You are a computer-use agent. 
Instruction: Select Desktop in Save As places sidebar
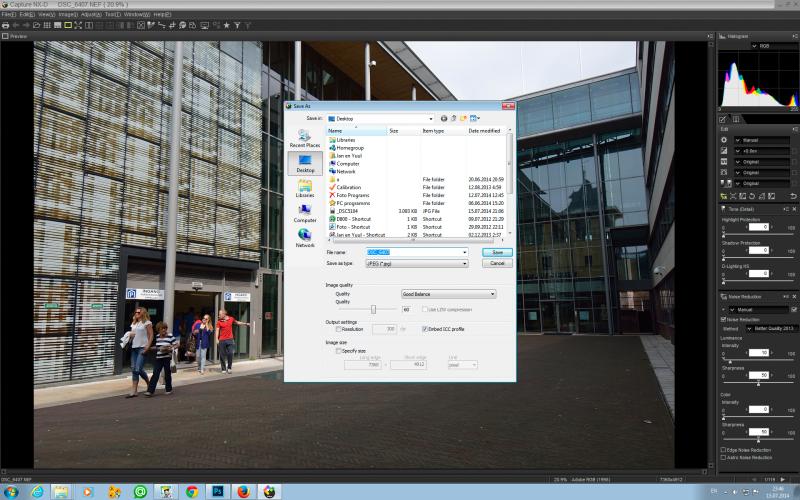click(305, 163)
